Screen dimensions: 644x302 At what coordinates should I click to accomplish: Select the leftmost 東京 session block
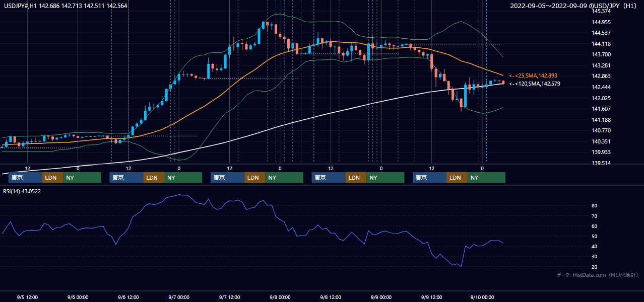pyautogui.click(x=25, y=178)
